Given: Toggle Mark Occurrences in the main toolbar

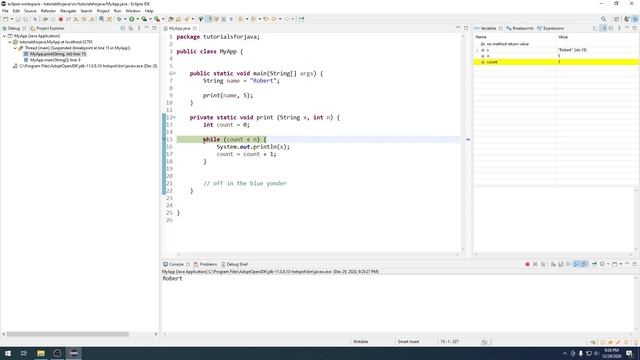Looking at the screenshot, I should [x=209, y=19].
